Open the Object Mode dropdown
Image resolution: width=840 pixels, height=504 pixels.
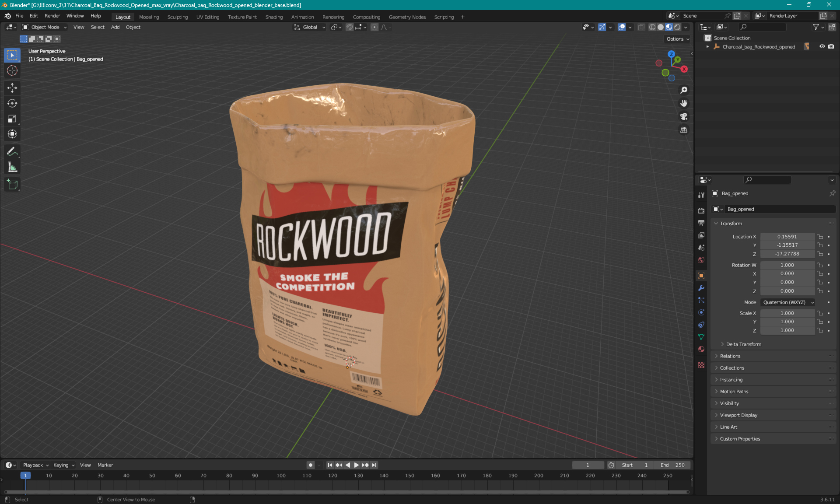pyautogui.click(x=45, y=27)
